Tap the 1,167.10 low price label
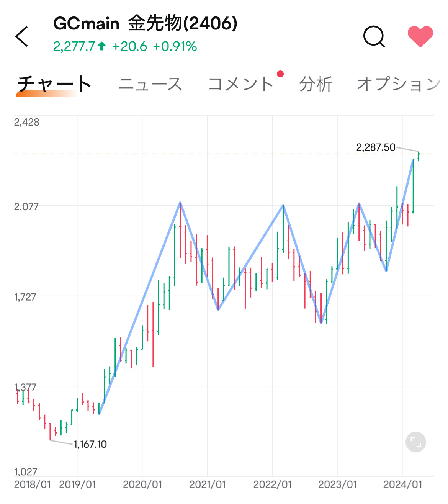The height and width of the screenshot is (504, 448). pos(90,445)
